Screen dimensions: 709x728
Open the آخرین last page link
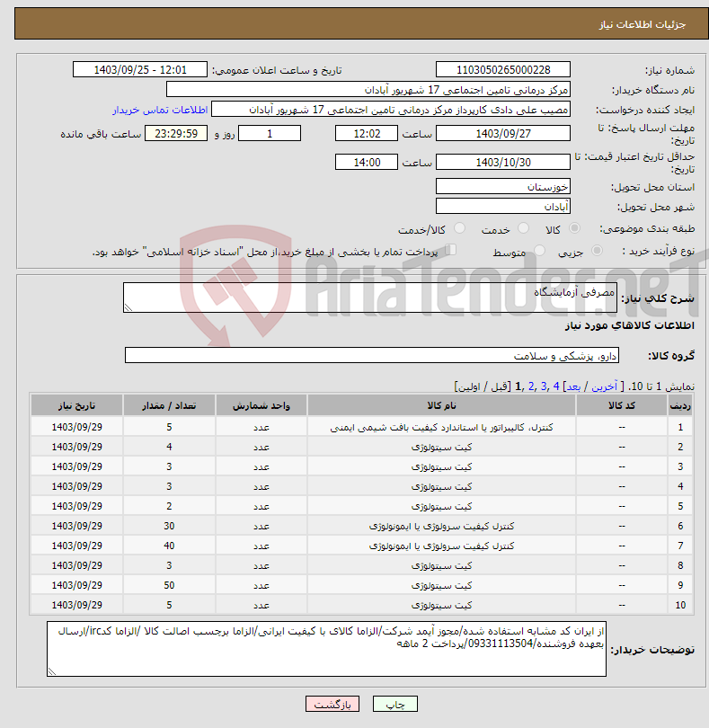(x=605, y=386)
